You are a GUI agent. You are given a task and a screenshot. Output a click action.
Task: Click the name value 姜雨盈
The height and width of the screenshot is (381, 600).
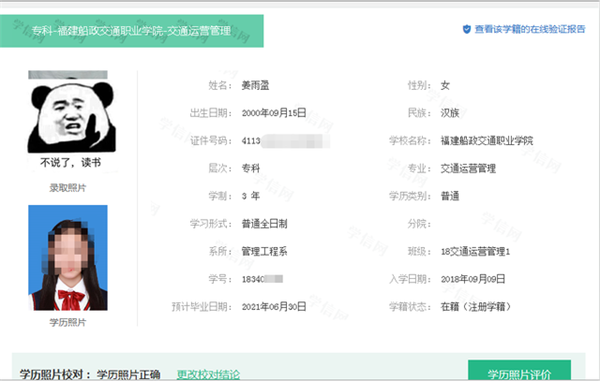(255, 85)
